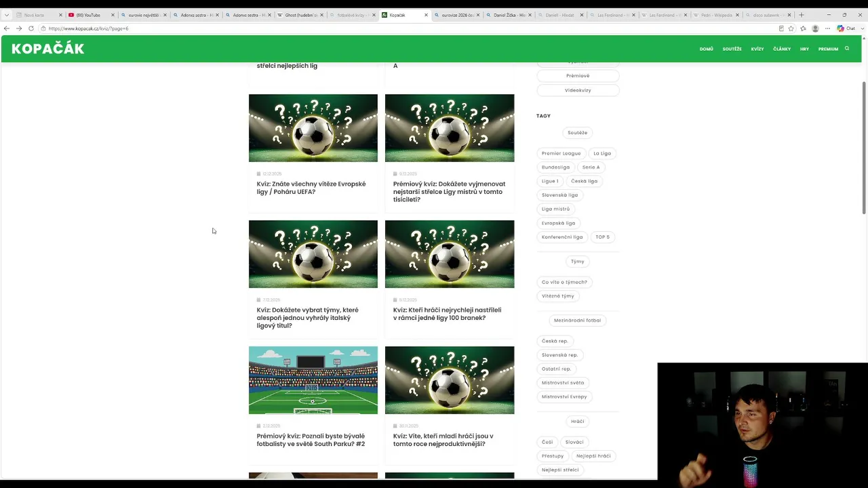Open quiz about most productive young players
Screen dimensions: 868x488
[x=443, y=440]
